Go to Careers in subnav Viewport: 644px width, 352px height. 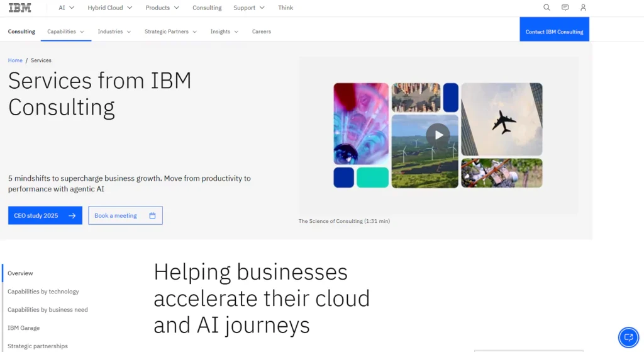(262, 31)
